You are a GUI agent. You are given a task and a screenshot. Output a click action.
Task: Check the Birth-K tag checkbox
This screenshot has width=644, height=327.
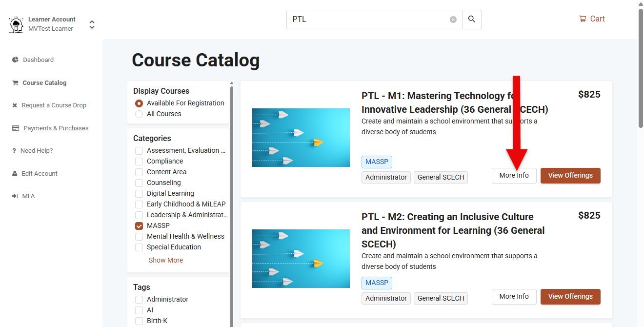(x=139, y=321)
